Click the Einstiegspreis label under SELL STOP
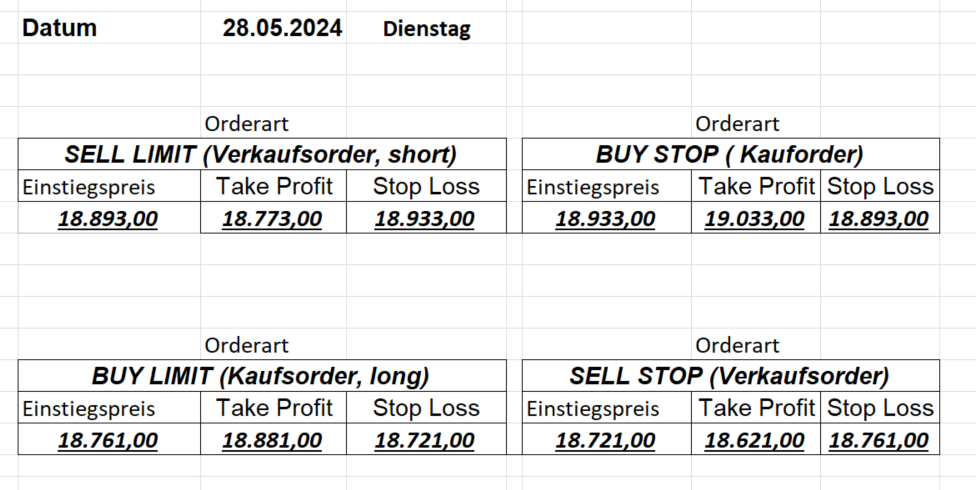The height and width of the screenshot is (490, 976). pyautogui.click(x=593, y=409)
